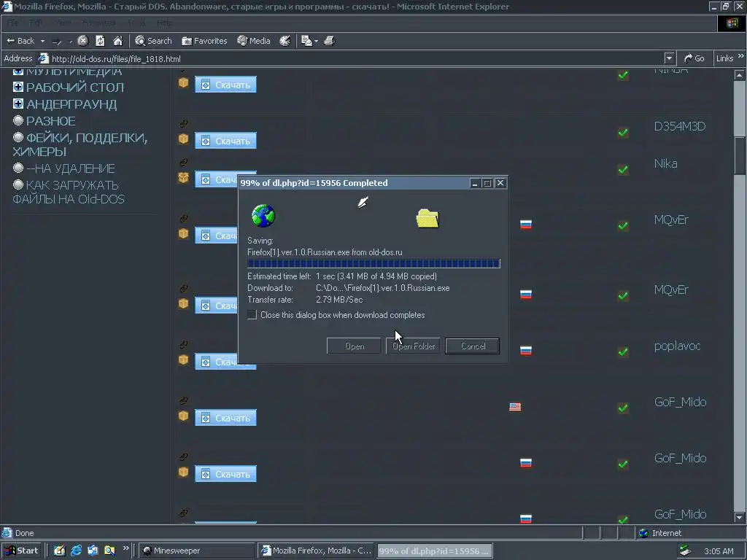747x560 pixels.
Task: Click the package icon in poplavoc row
Action: (183, 360)
